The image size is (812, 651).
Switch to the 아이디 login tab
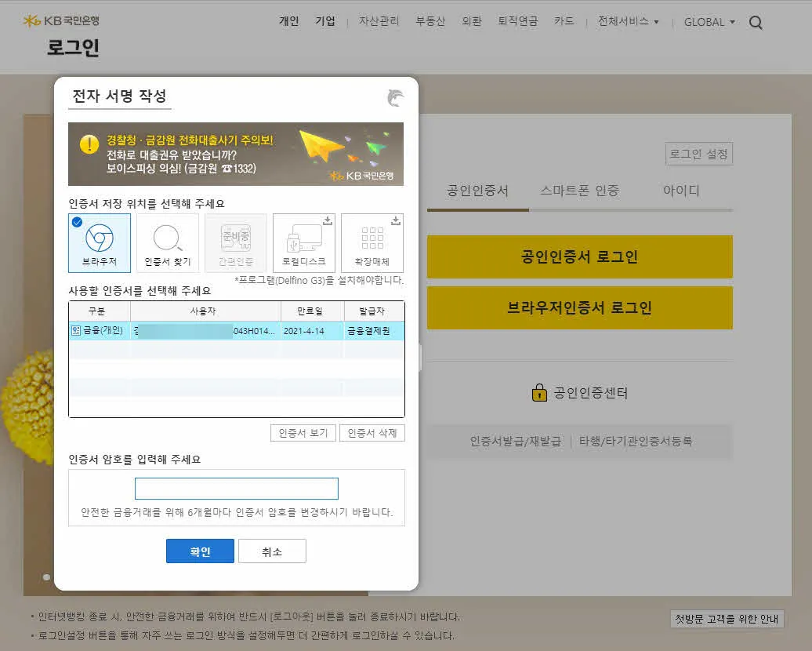pyautogui.click(x=682, y=191)
